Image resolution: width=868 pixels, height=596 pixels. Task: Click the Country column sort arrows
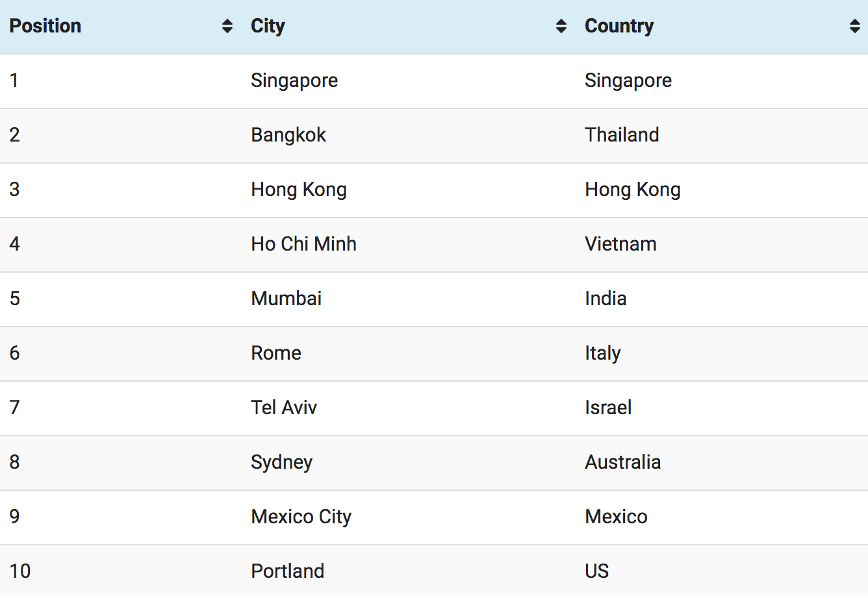click(855, 26)
